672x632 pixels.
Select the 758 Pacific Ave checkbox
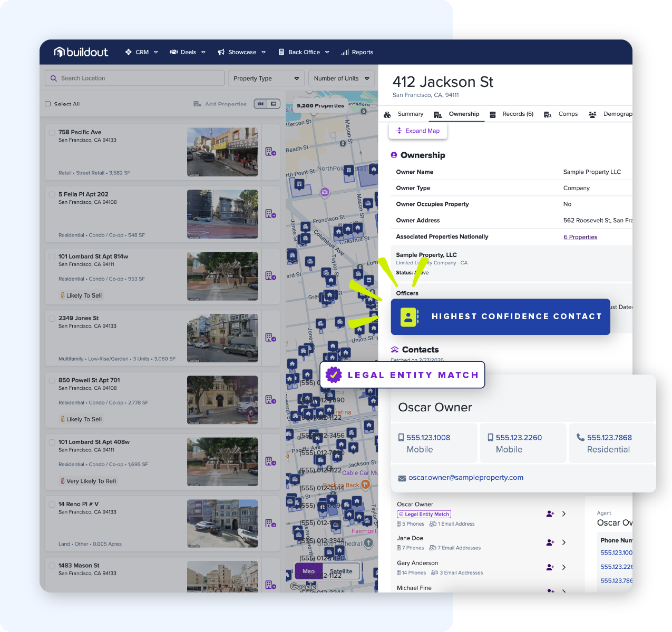pyautogui.click(x=52, y=133)
